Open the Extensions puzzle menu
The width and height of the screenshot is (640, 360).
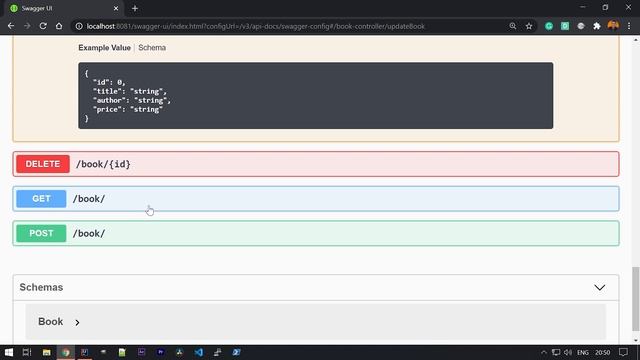(597, 26)
